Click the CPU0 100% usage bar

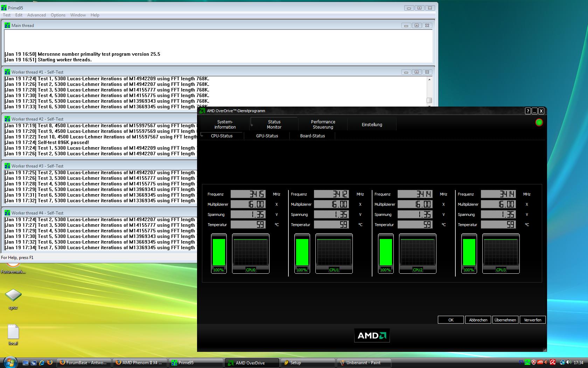coord(219,253)
